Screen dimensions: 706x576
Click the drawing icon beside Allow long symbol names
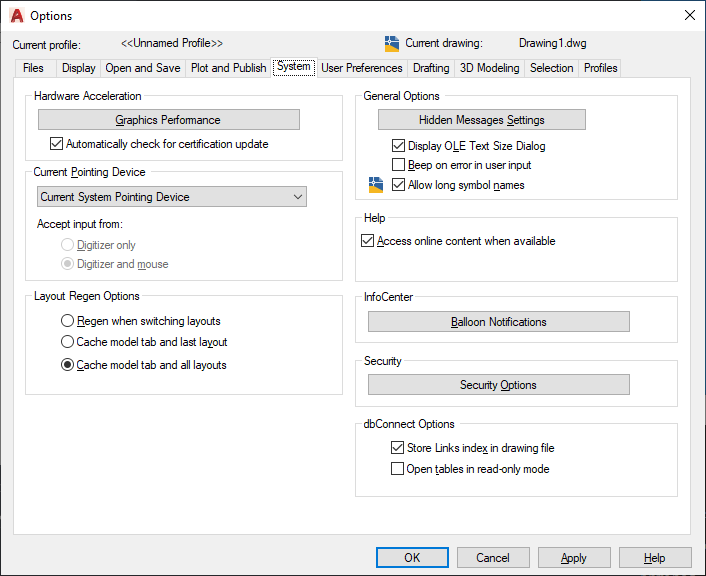coord(376,184)
